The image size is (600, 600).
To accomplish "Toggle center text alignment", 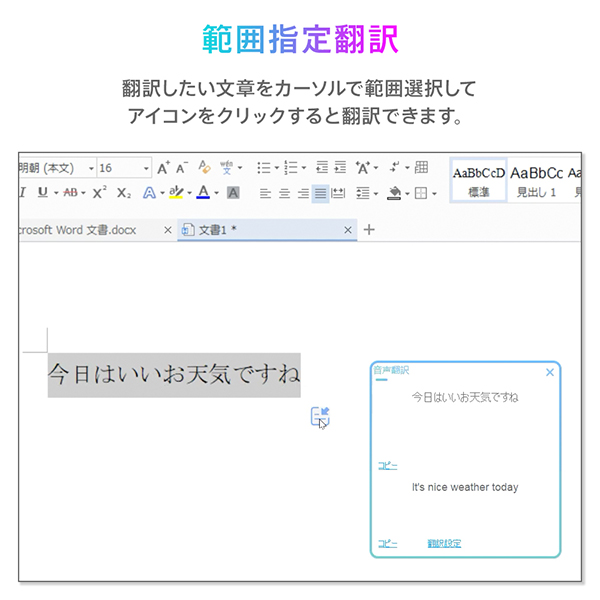I will [x=284, y=193].
